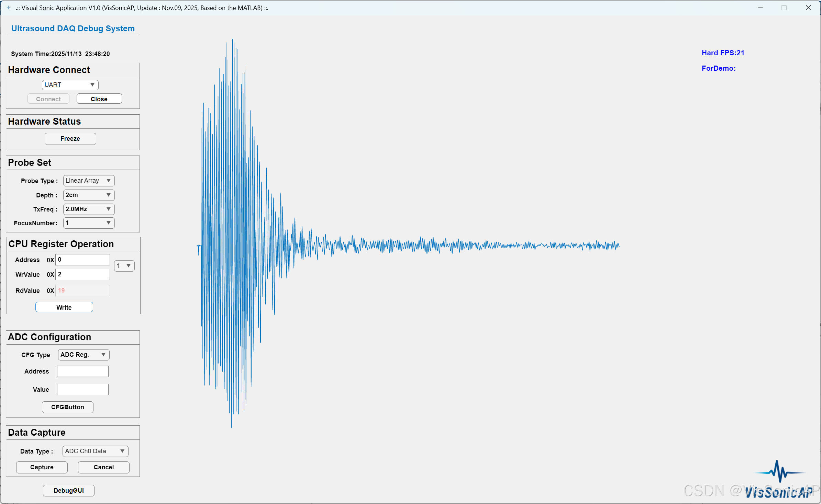
Task: Cancel the data capture
Action: 103,467
